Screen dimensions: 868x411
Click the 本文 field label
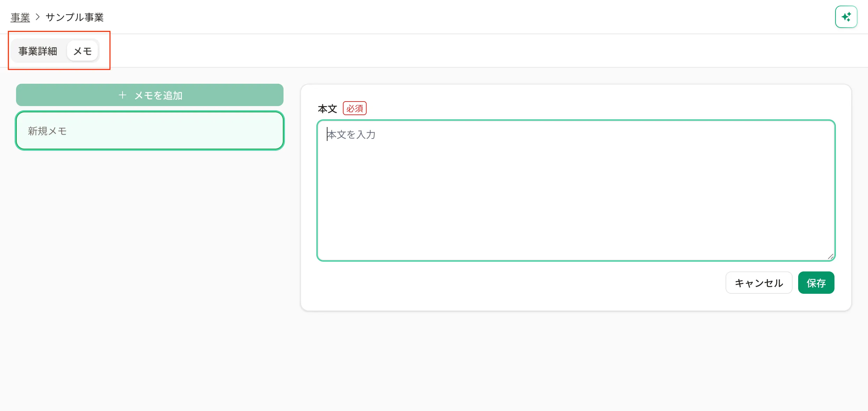(x=327, y=109)
